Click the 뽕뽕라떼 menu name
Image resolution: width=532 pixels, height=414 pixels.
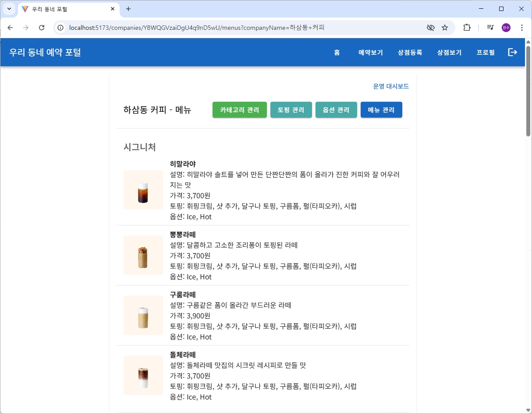point(183,235)
